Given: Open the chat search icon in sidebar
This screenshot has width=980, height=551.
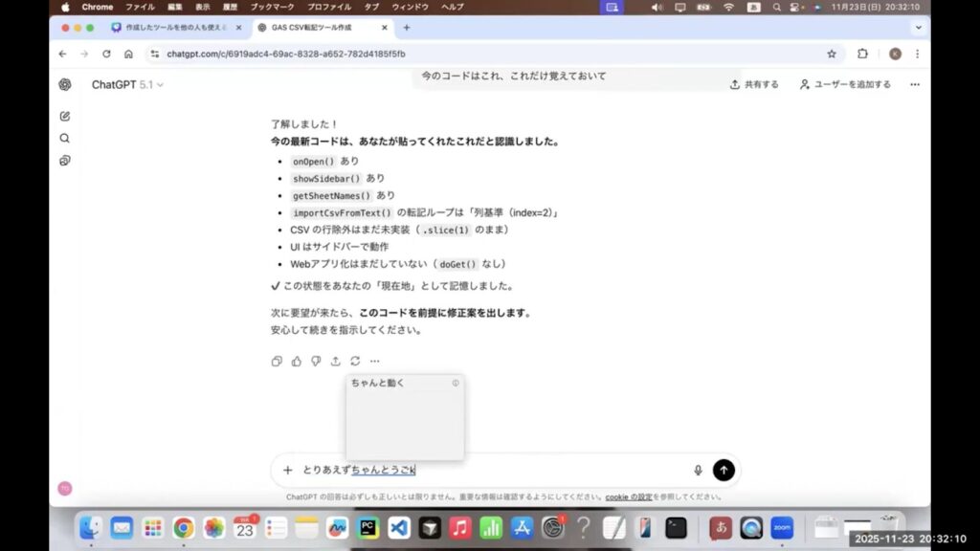Looking at the screenshot, I should 65,138.
